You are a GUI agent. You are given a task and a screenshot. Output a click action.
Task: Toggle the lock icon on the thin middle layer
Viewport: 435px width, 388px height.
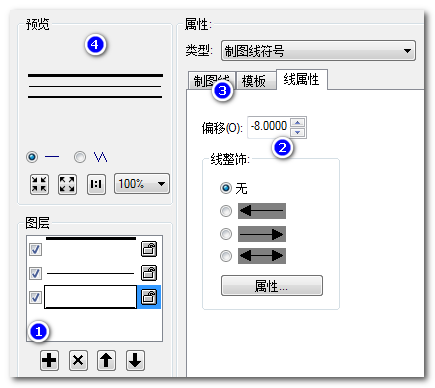[x=149, y=273]
